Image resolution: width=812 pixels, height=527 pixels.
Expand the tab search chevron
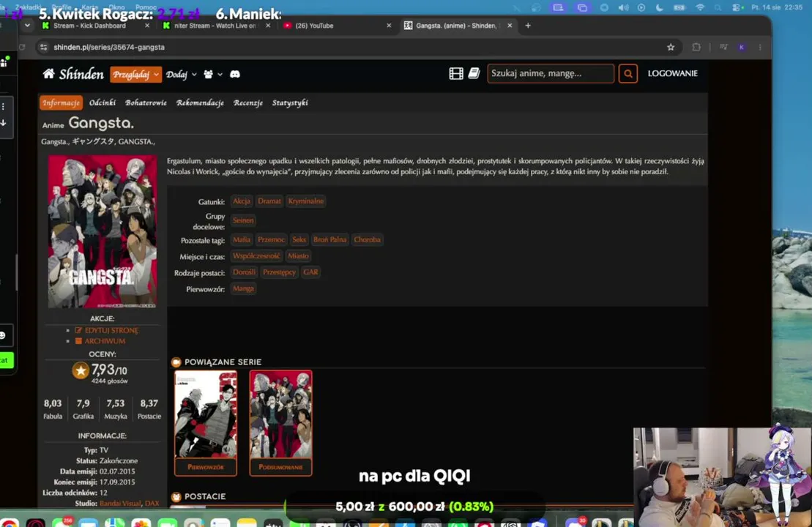[27, 26]
